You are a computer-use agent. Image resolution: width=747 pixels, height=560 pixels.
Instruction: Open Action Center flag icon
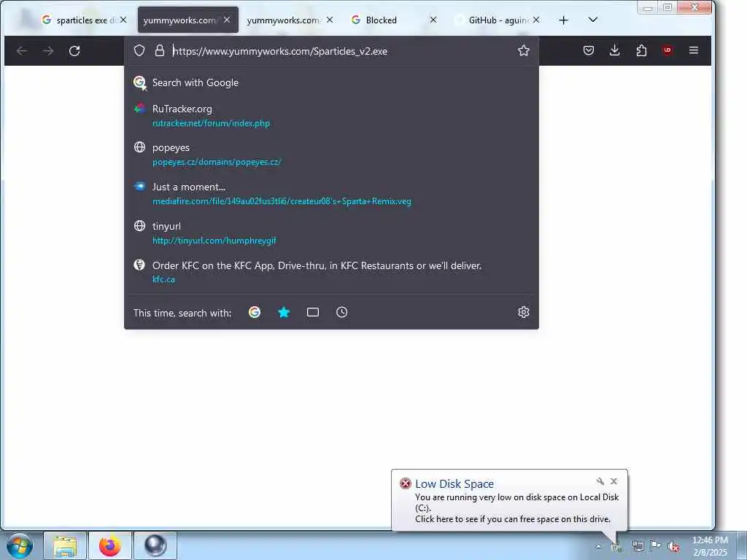(x=656, y=546)
